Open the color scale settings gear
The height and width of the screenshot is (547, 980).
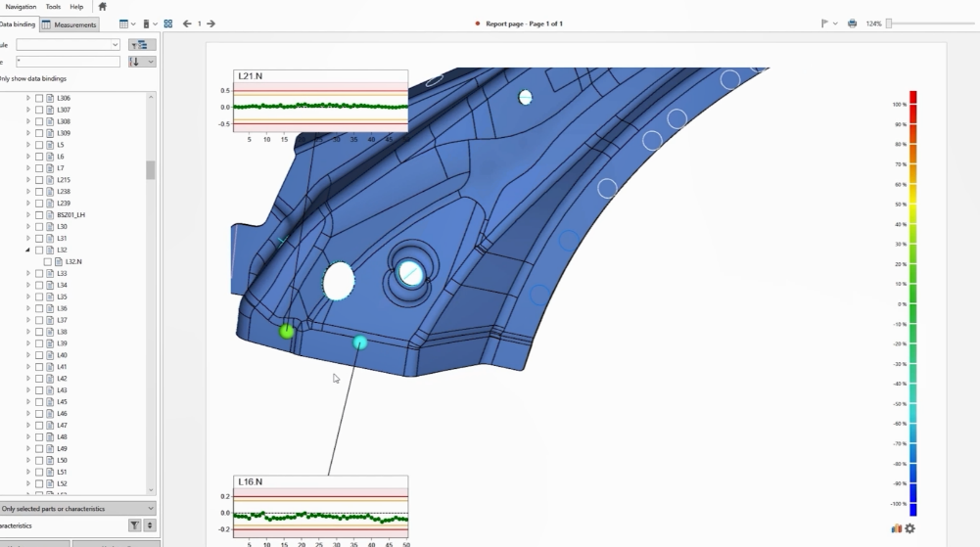pyautogui.click(x=910, y=528)
